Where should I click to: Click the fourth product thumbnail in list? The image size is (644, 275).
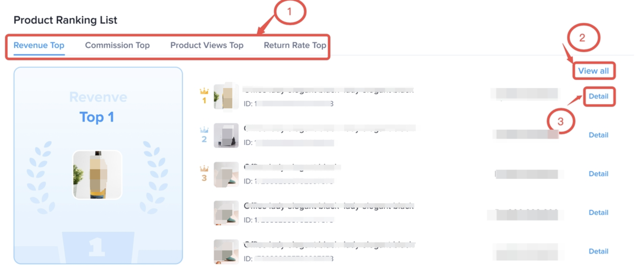(226, 213)
